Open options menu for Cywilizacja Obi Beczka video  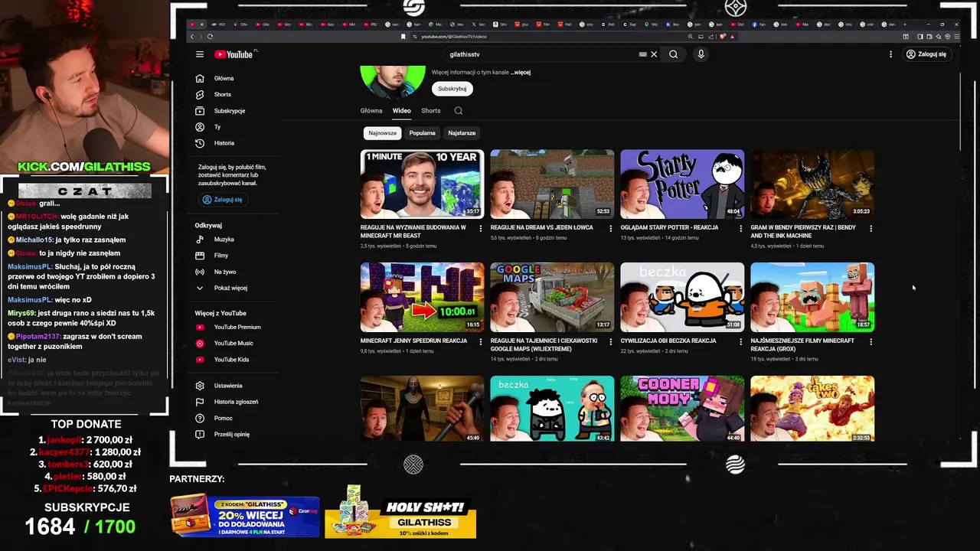(740, 341)
